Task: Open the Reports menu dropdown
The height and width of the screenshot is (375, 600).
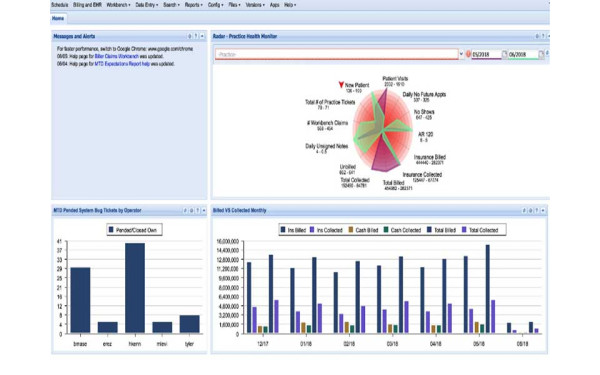Action: click(193, 5)
